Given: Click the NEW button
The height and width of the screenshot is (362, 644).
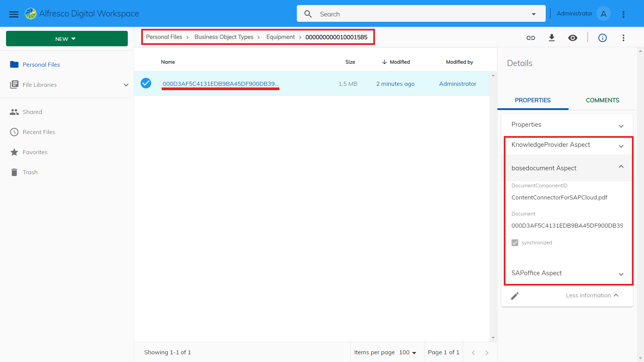Looking at the screenshot, I should coord(66,39).
